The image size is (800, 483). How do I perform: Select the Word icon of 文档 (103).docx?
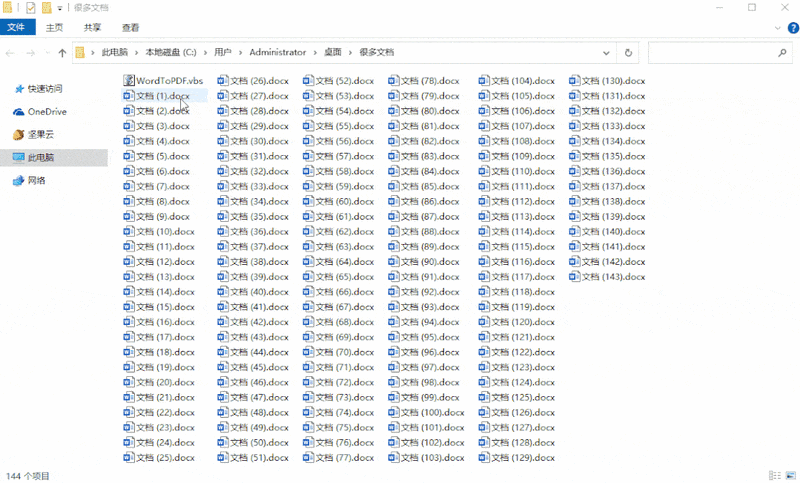[x=393, y=457]
